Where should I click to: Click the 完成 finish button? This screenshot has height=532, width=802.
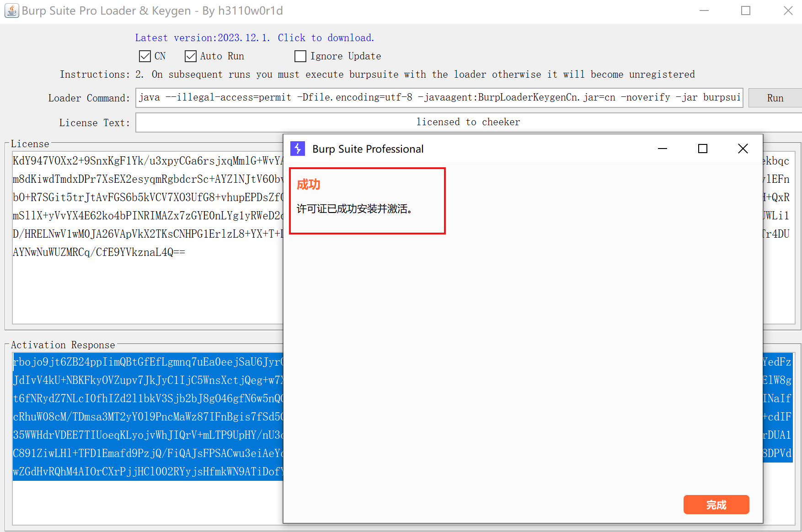(716, 505)
